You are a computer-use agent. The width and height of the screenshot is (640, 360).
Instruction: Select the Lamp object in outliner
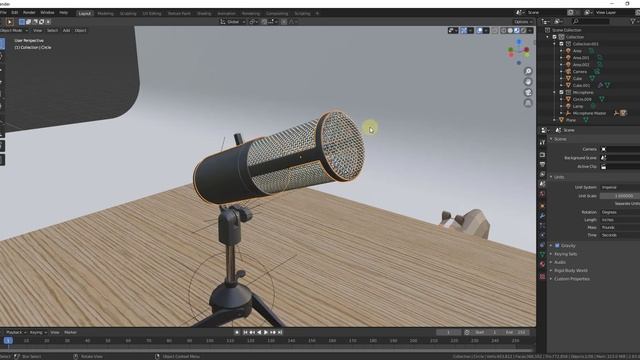578,106
